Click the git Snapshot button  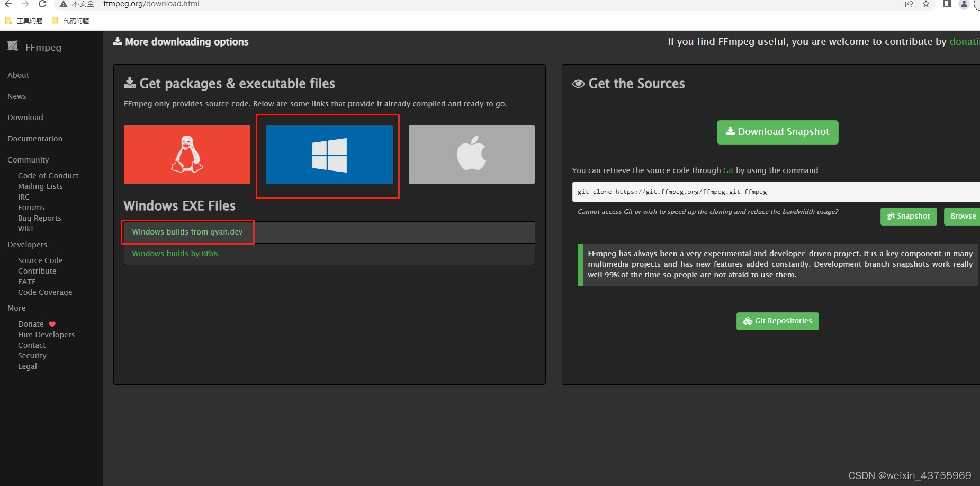[909, 216]
